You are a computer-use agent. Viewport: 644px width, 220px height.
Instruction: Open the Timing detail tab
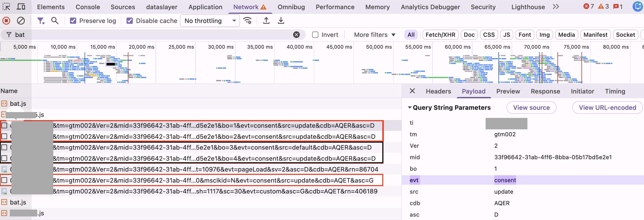[x=615, y=91]
